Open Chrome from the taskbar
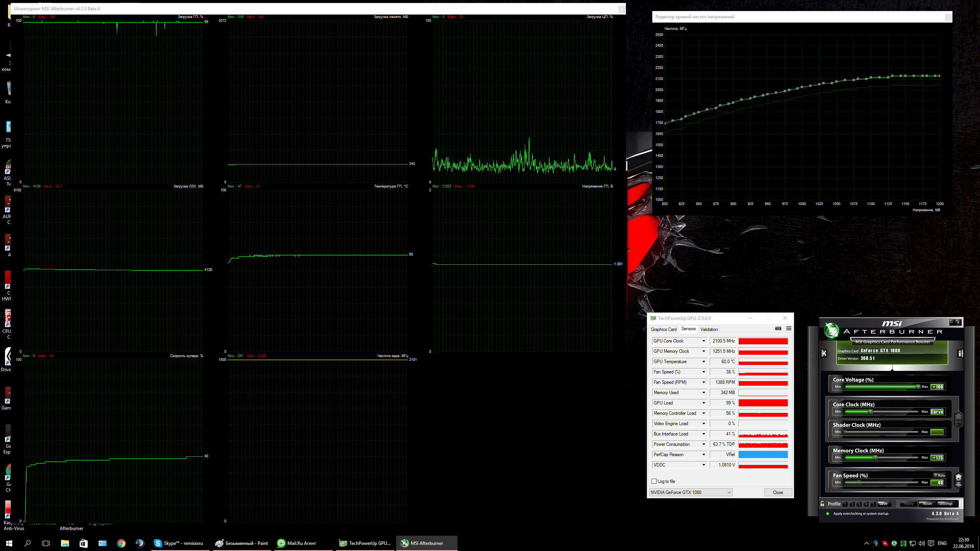 (x=121, y=543)
